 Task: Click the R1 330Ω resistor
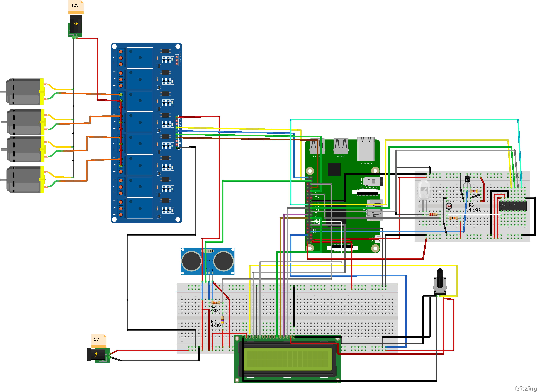point(216,303)
